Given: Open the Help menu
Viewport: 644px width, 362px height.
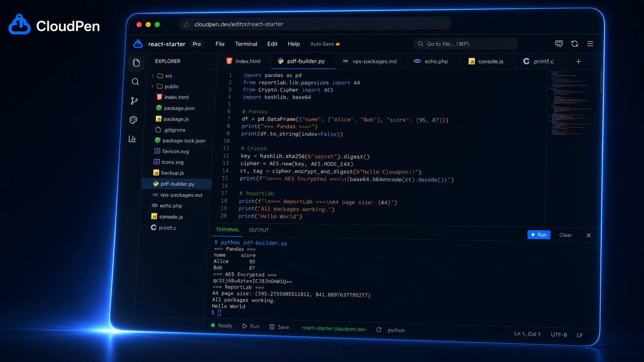Looking at the screenshot, I should coord(293,44).
